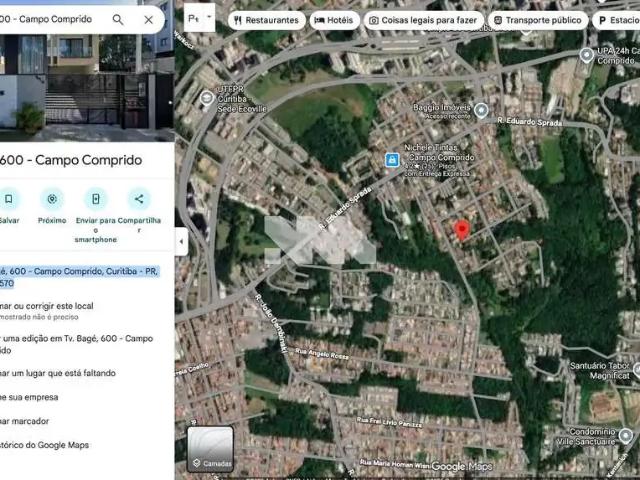Click the R. João Dembinski street label
Viewport: 640px width, 480px height.
(271, 323)
